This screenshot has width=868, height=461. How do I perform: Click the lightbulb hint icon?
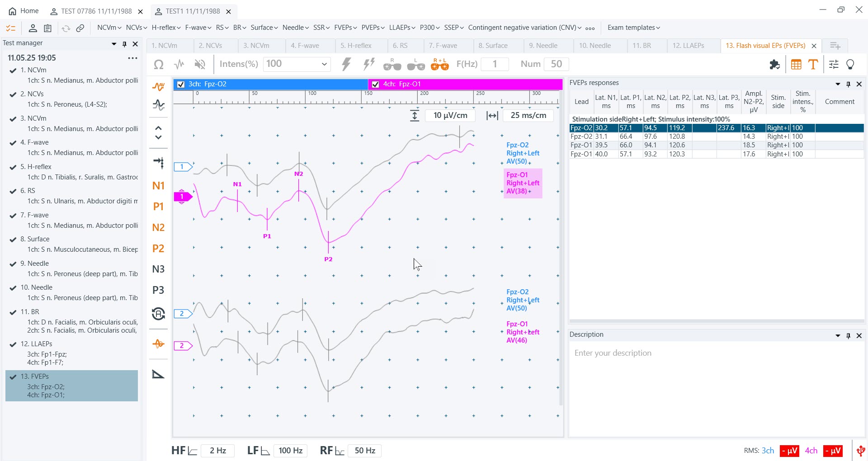click(850, 65)
